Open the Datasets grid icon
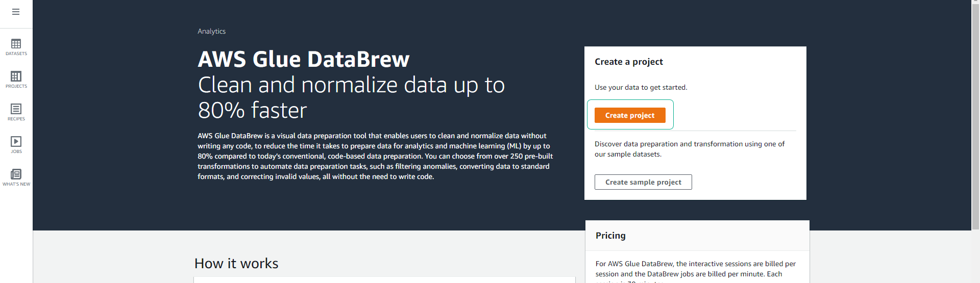 16,44
